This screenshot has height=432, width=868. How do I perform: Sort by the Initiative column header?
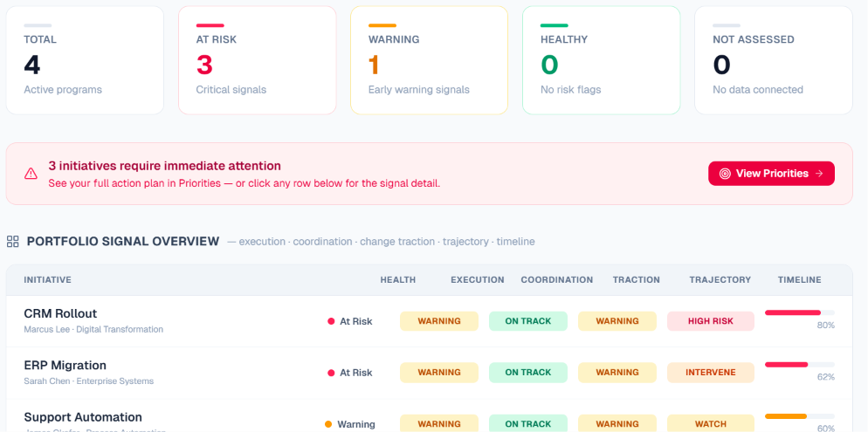point(48,280)
